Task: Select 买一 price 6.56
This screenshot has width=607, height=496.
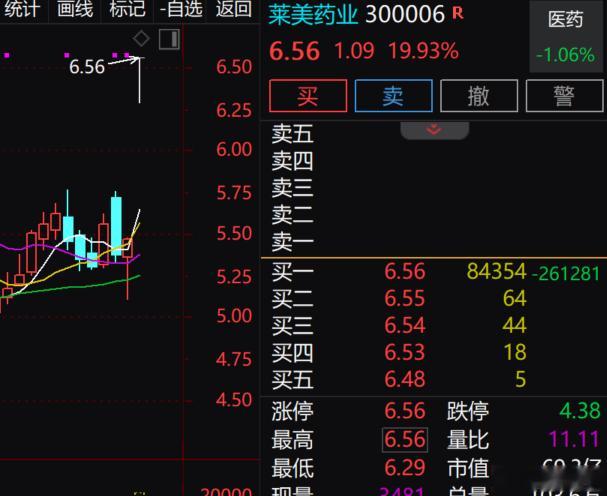Action: (405, 271)
